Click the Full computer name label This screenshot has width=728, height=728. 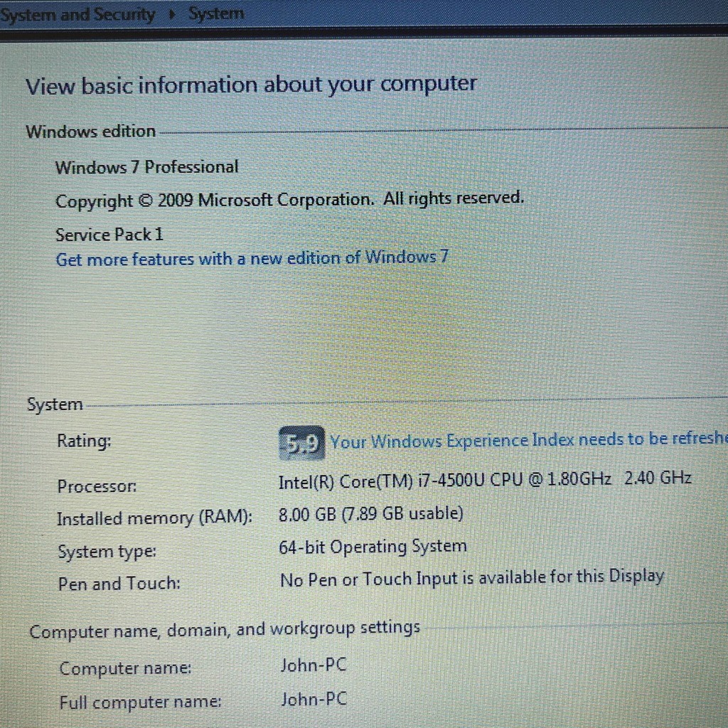pyautogui.click(x=140, y=702)
